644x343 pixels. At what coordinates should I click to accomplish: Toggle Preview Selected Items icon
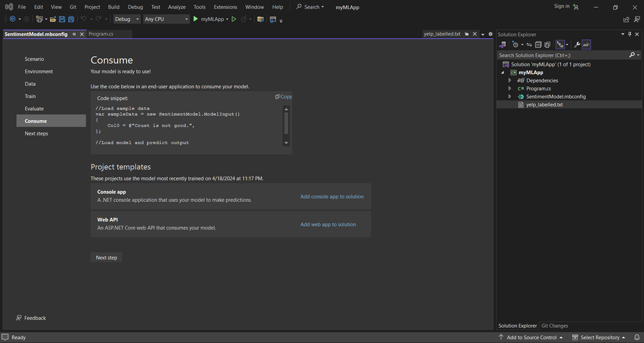(587, 44)
